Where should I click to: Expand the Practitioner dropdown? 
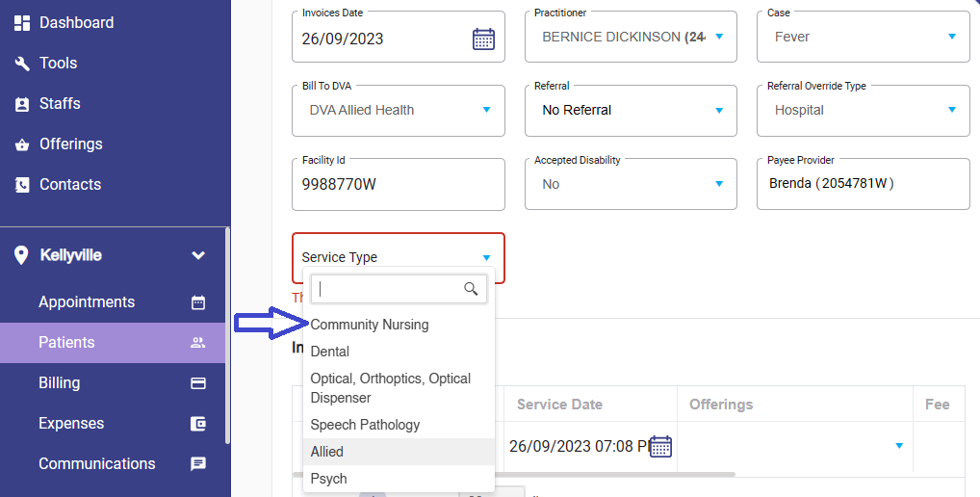(x=718, y=37)
